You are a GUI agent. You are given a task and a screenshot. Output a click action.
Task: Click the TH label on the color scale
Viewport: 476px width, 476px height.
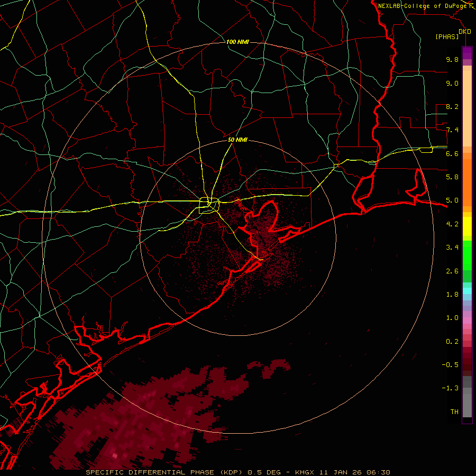(x=454, y=412)
